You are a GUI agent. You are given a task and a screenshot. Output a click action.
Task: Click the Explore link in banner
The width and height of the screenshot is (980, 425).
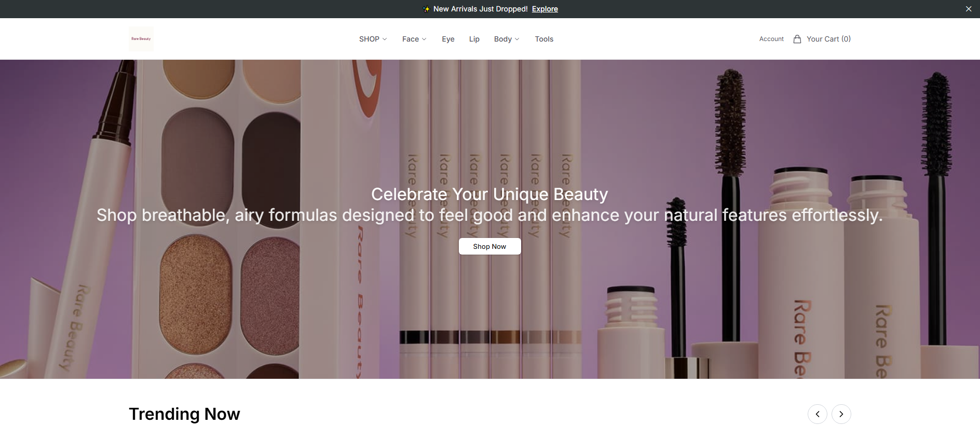(x=545, y=9)
